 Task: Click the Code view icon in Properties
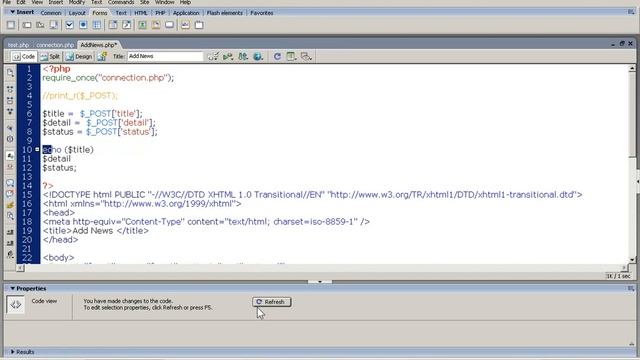[x=16, y=305]
